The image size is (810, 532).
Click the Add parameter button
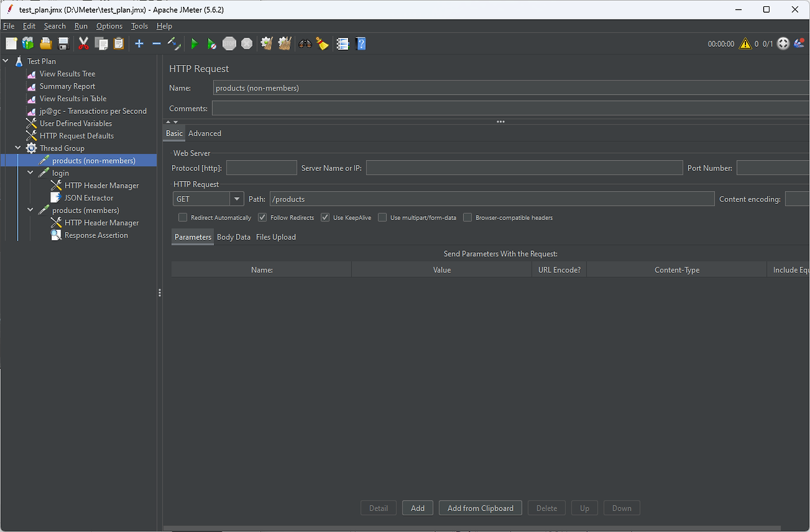pyautogui.click(x=418, y=508)
